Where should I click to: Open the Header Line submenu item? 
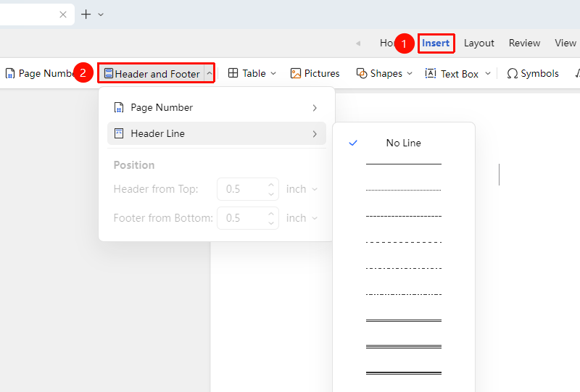click(216, 133)
